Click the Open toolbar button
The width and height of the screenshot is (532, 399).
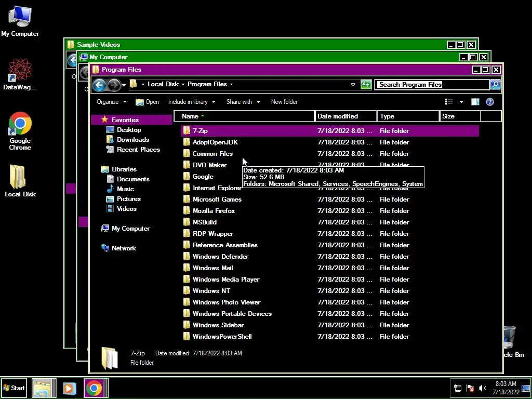[x=147, y=102]
